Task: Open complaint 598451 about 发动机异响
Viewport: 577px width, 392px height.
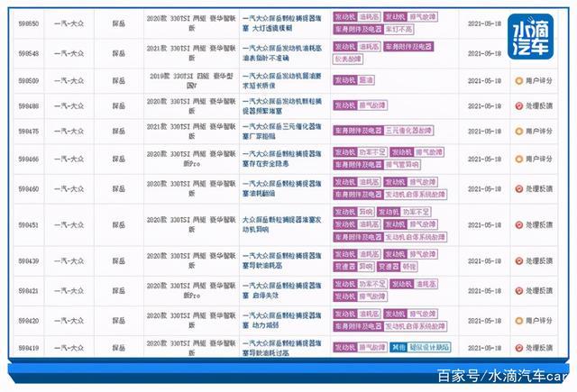Action: pos(282,224)
